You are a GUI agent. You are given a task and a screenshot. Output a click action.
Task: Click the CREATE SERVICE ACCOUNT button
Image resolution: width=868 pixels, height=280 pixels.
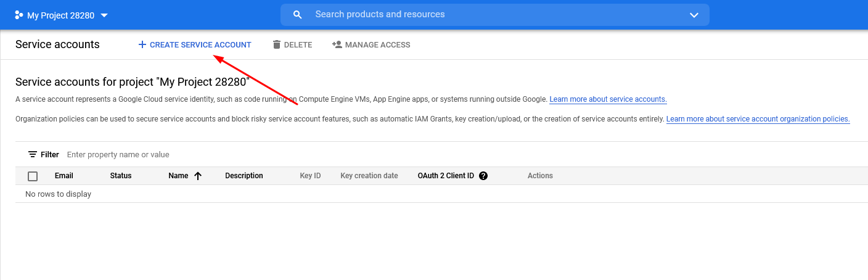point(200,44)
